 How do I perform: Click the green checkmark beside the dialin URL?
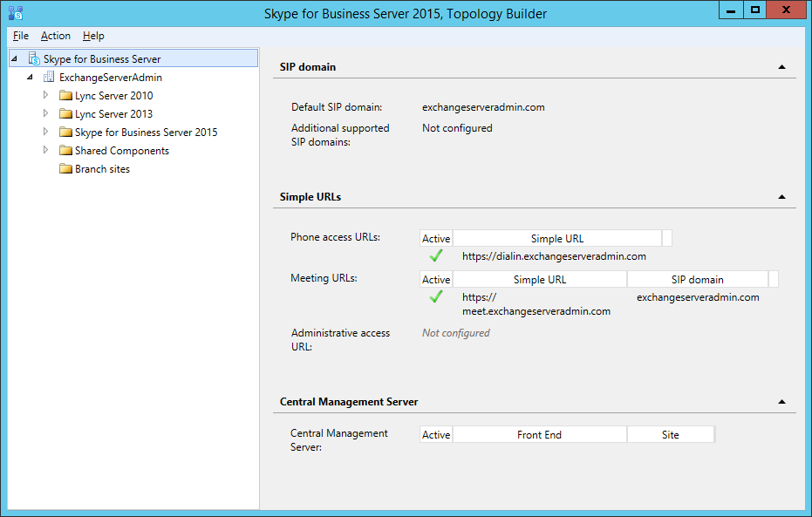pos(436,255)
